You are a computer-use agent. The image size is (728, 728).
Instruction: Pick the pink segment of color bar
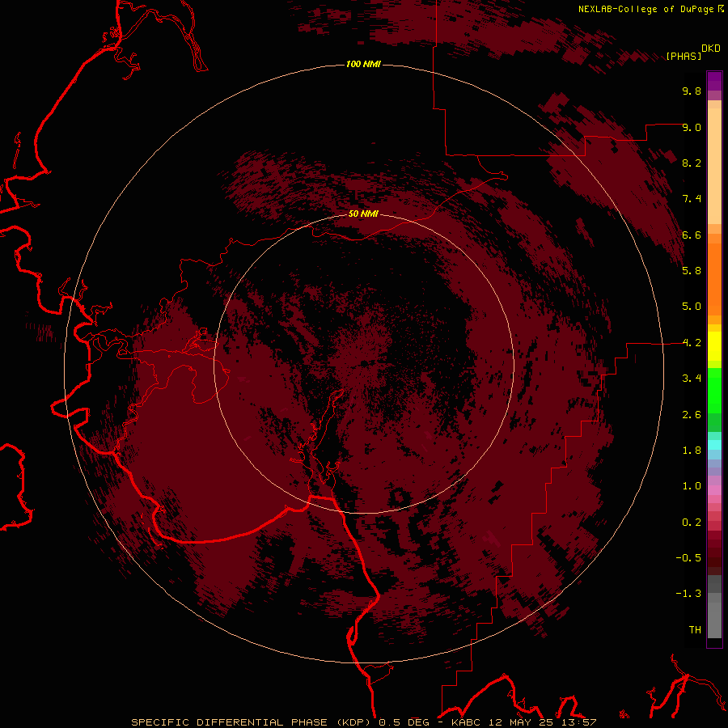714,490
